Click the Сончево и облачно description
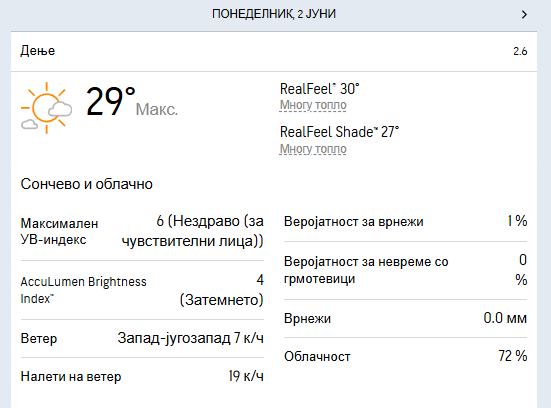The width and height of the screenshot is (551, 408). [x=86, y=184]
